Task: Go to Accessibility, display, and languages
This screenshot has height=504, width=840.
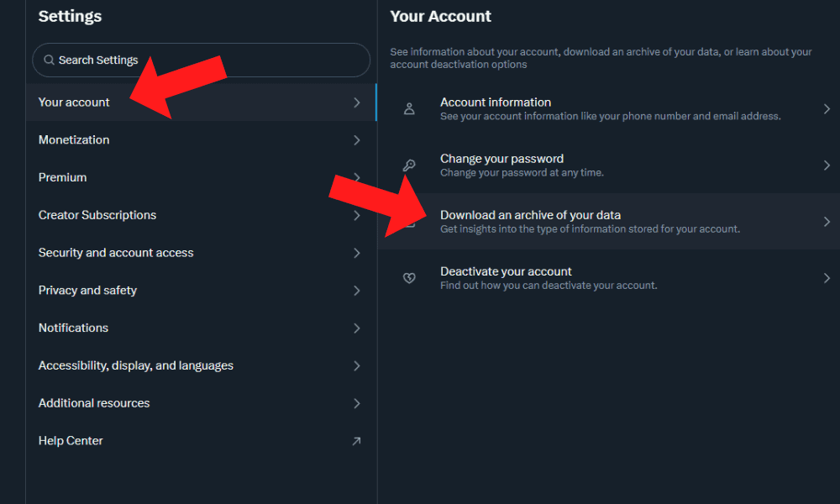Action: [136, 366]
